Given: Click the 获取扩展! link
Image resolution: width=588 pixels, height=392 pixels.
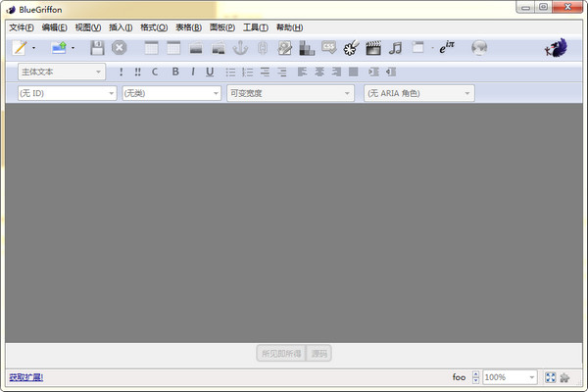Looking at the screenshot, I should [25, 377].
